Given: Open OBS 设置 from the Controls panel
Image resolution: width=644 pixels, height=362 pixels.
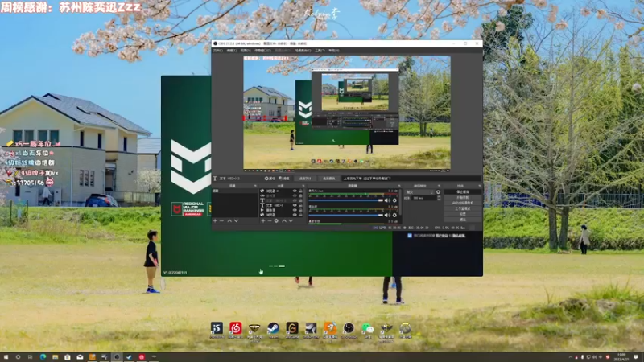Looking at the screenshot, I should 463,214.
